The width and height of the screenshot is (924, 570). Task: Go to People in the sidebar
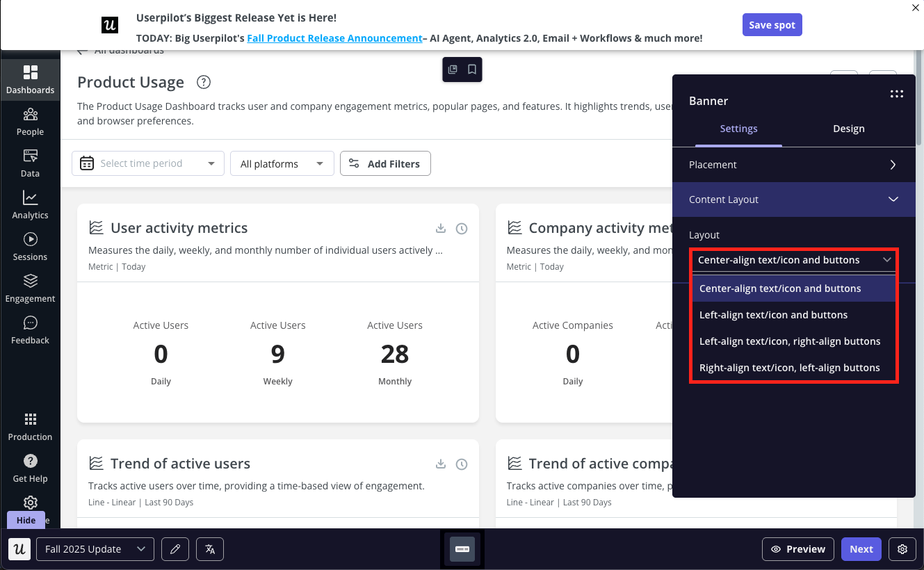pos(30,122)
